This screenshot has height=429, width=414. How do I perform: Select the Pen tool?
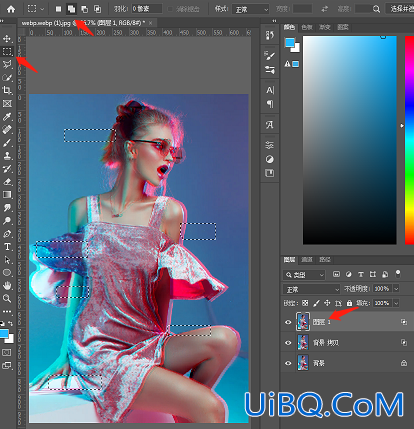(x=7, y=234)
